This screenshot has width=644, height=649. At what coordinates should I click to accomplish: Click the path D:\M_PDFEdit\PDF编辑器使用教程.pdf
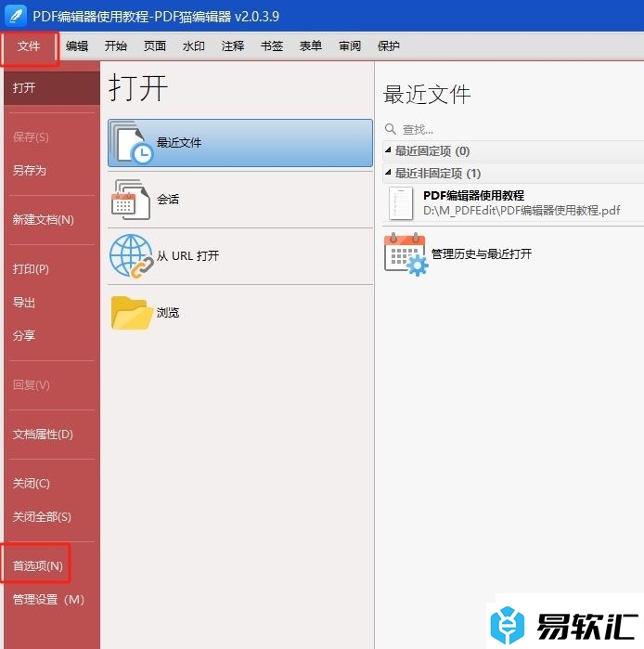pyautogui.click(x=522, y=211)
